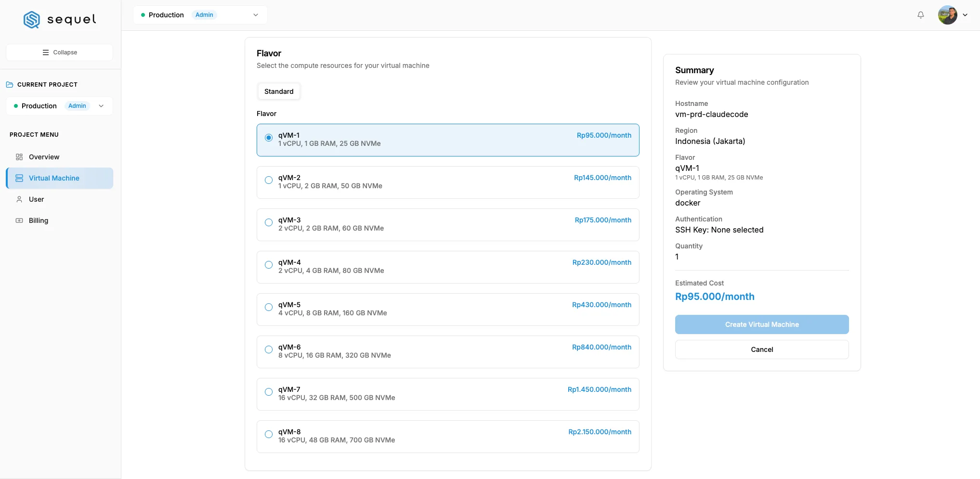This screenshot has width=980, height=479.
Task: Open the account menu chevron beside avatar
Action: pos(965,15)
